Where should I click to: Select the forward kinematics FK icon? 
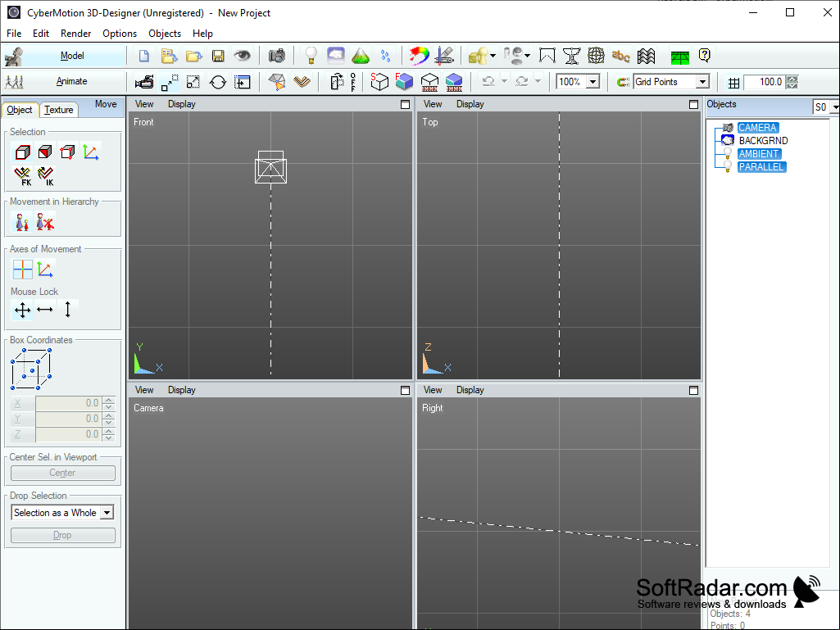pos(22,175)
